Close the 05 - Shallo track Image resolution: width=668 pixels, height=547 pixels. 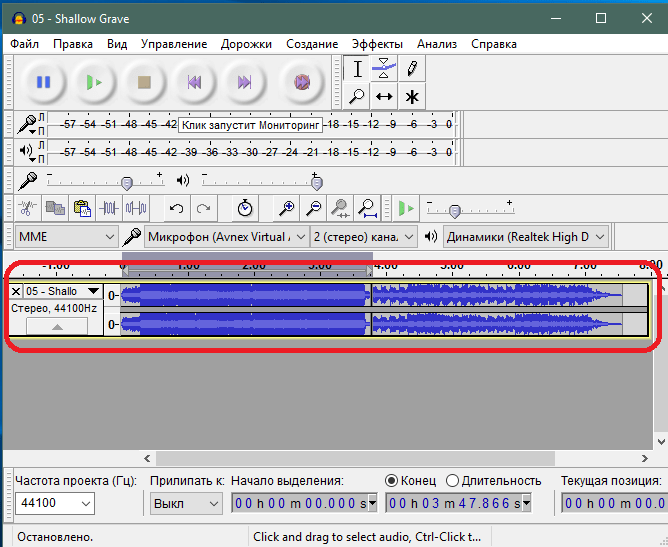pyautogui.click(x=16, y=291)
